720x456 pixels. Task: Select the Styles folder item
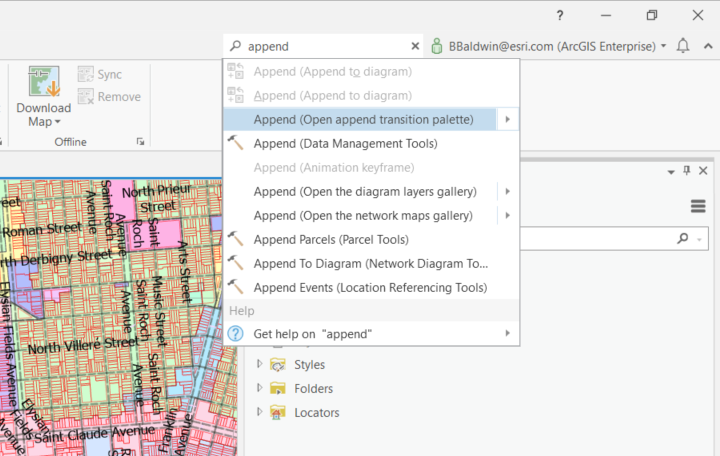click(309, 365)
